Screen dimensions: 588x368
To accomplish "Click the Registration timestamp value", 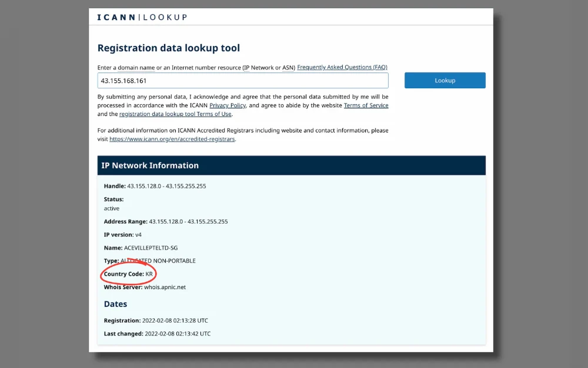I will point(175,321).
